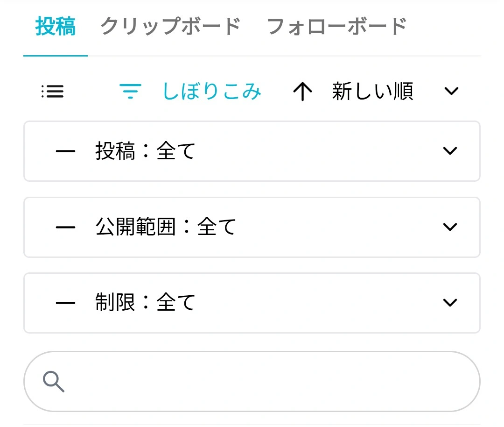Select the 公開範囲：全て filter box
The width and height of the screenshot is (504, 427).
252,228
